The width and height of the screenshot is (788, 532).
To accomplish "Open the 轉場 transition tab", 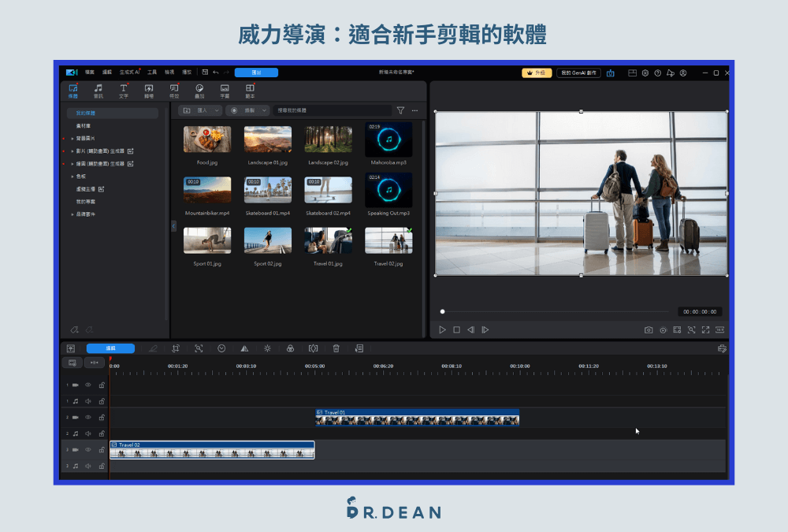I will coord(149,91).
